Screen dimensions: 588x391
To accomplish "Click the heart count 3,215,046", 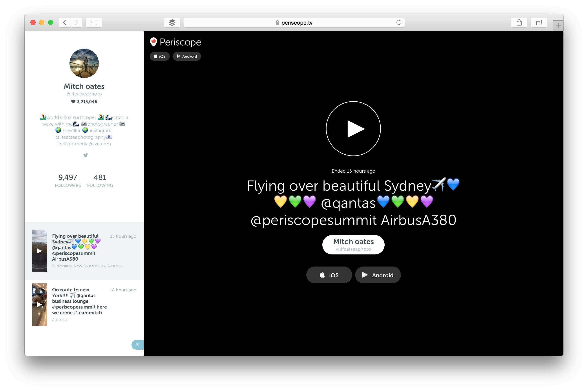I will click(84, 102).
